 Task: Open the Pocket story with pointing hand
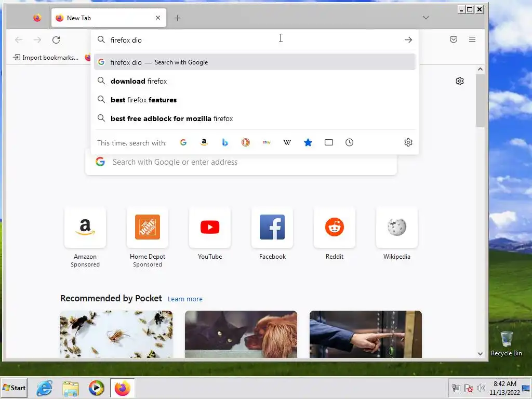point(366,334)
